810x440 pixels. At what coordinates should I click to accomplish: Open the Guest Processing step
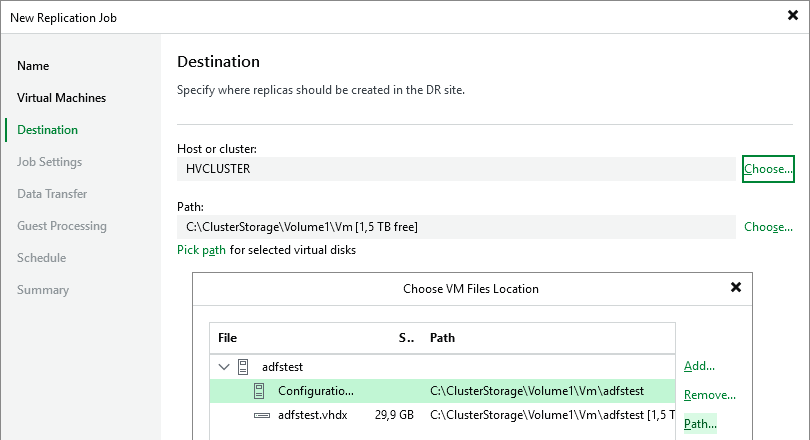point(62,226)
